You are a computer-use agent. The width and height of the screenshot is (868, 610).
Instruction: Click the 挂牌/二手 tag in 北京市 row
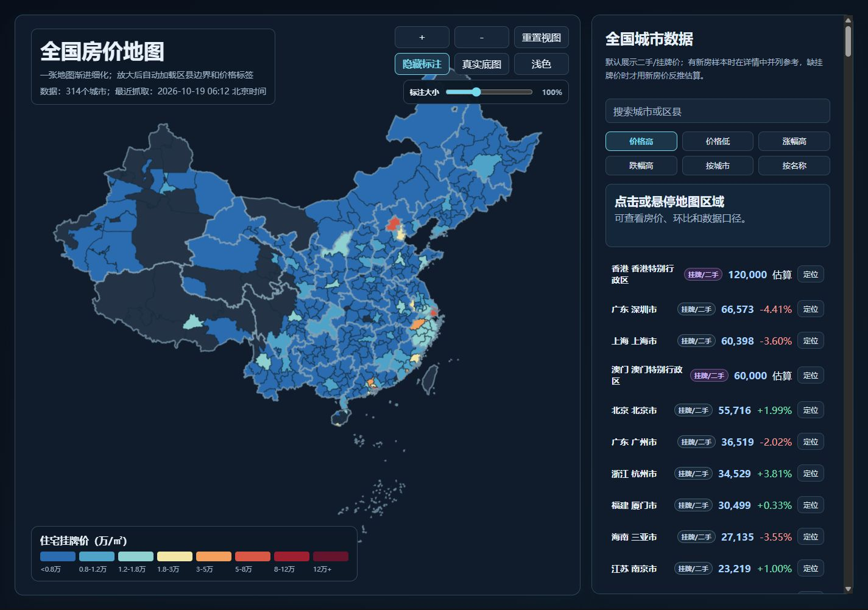(x=693, y=410)
